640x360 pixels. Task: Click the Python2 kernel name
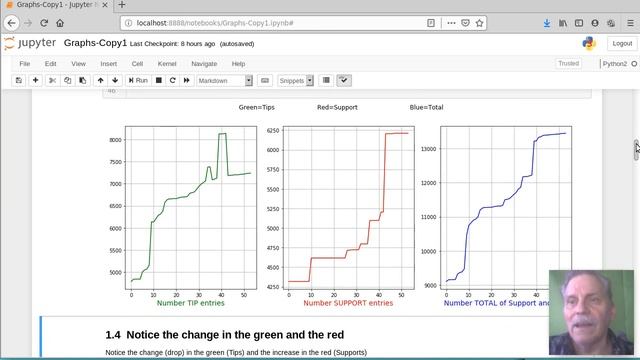click(x=615, y=64)
